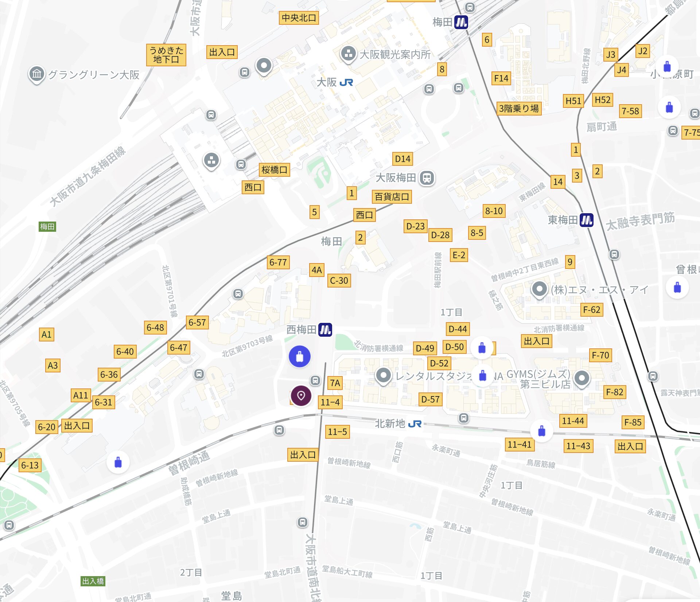The width and height of the screenshot is (700, 602).
Task: Click the 大阪観光案内所 information pin
Action: click(x=348, y=55)
